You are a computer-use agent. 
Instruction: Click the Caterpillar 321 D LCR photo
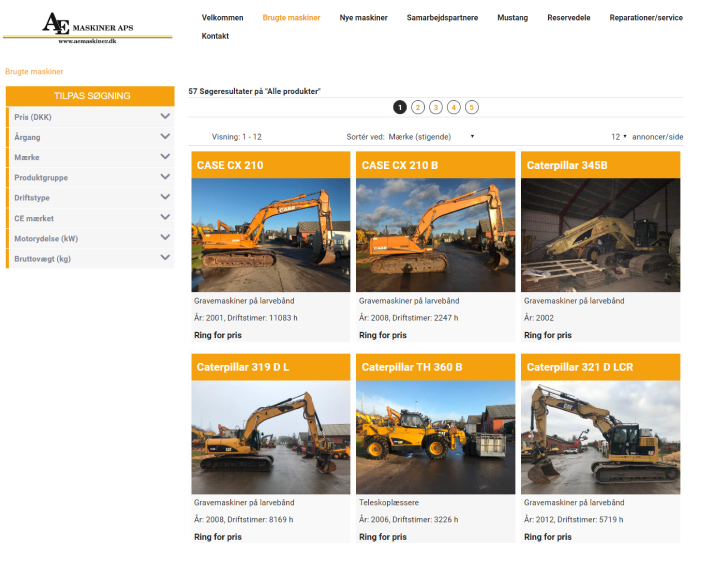[x=600, y=437]
